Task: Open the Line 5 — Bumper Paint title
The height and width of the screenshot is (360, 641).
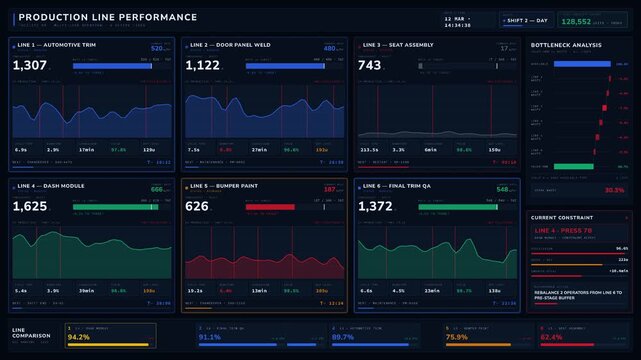Action: tap(224, 186)
